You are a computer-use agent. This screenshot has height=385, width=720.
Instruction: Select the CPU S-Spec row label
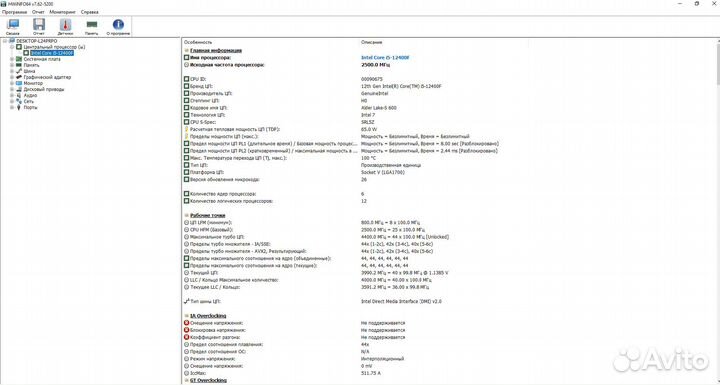point(202,122)
